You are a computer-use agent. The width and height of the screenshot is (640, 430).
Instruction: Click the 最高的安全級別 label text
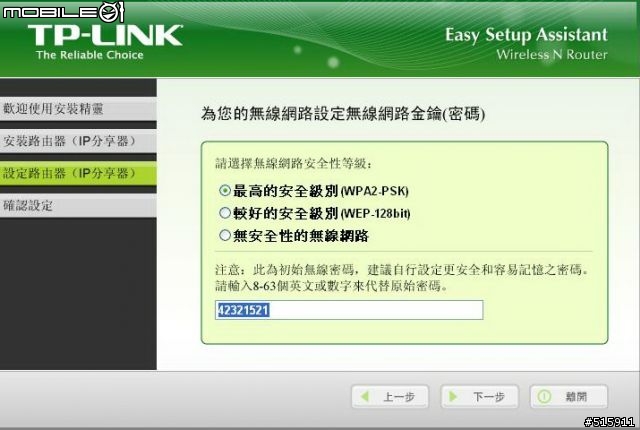pyautogui.click(x=286, y=191)
